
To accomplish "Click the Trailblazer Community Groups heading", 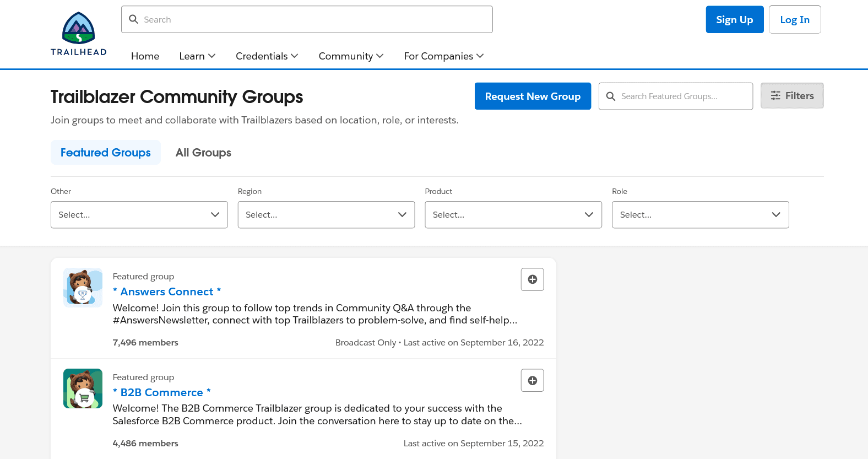I will (x=177, y=97).
